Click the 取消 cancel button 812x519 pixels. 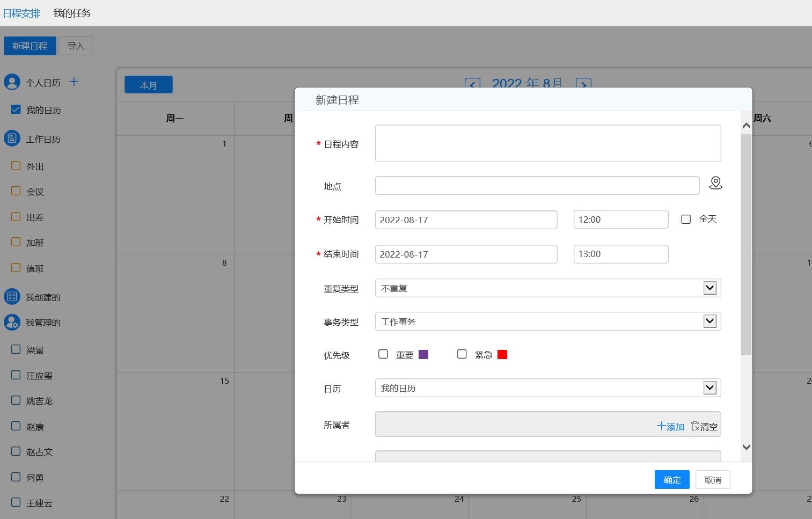tap(713, 480)
